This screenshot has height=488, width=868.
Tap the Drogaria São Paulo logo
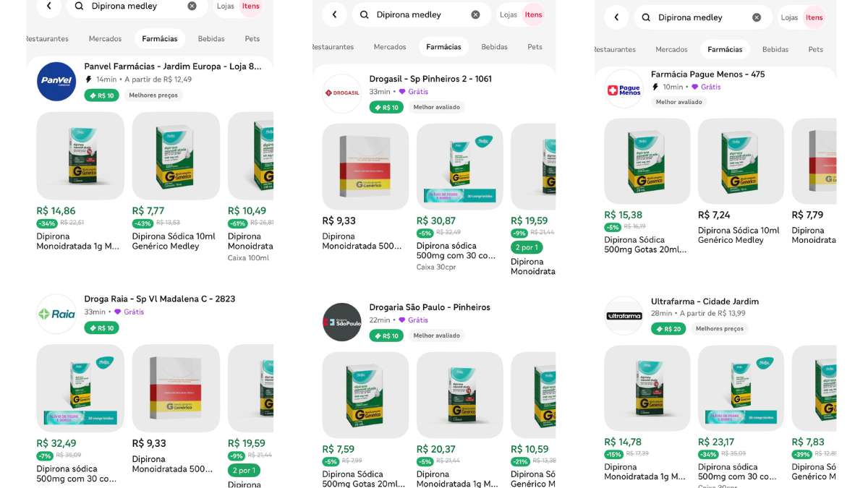tap(341, 322)
